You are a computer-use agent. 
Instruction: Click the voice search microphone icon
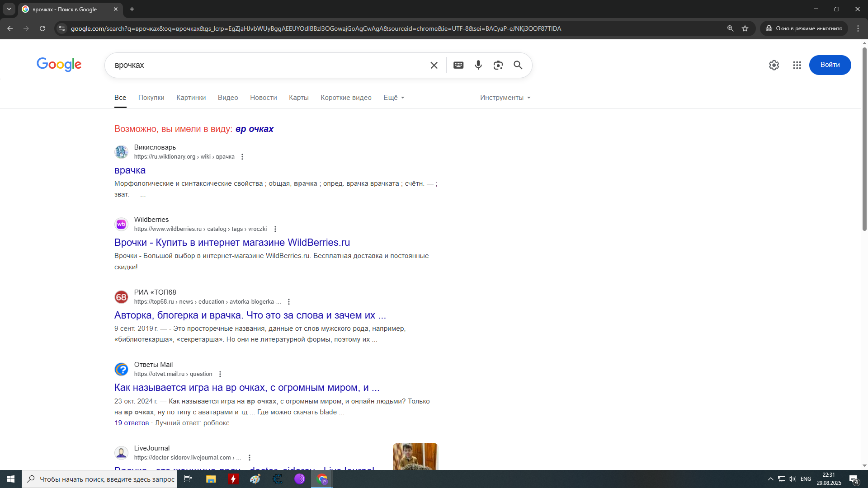pyautogui.click(x=478, y=65)
